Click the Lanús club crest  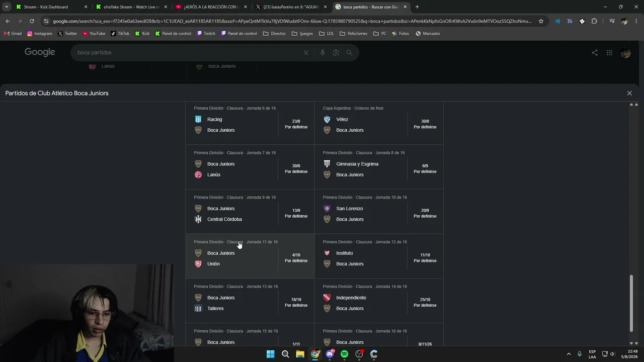click(x=198, y=174)
